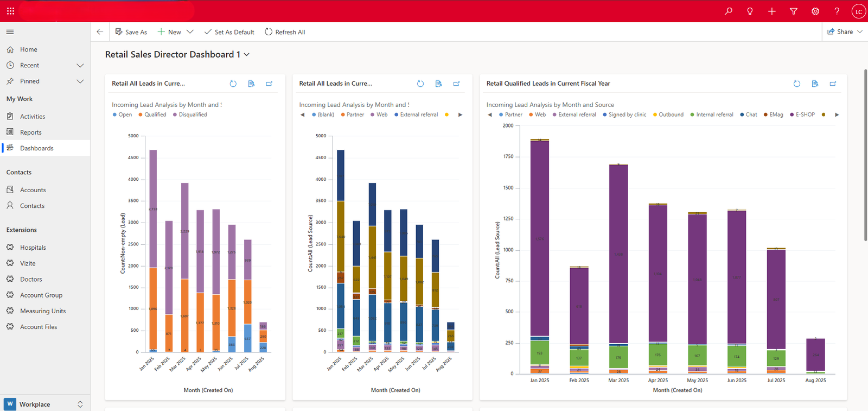Refresh the Retail Qualified Leads chart
The image size is (868, 411).
(x=796, y=84)
